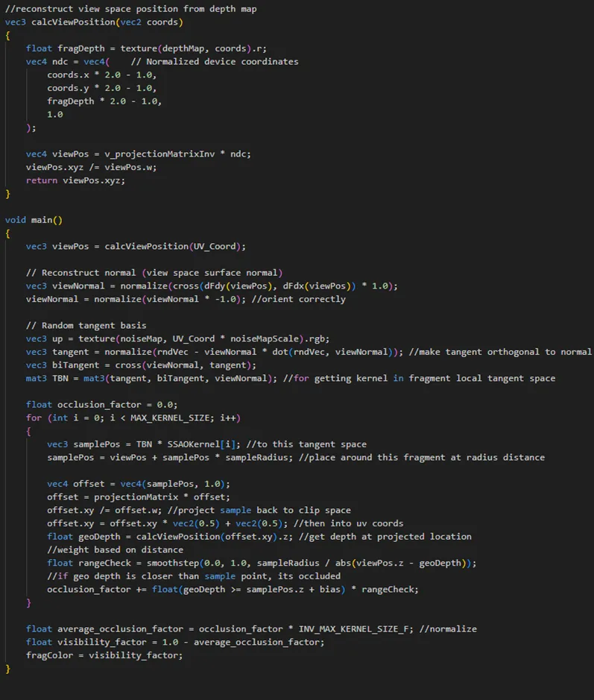Click the line 'viewPos.xyz /= viewPos.w;'
Screen dimensions: 594x700
click(91, 167)
